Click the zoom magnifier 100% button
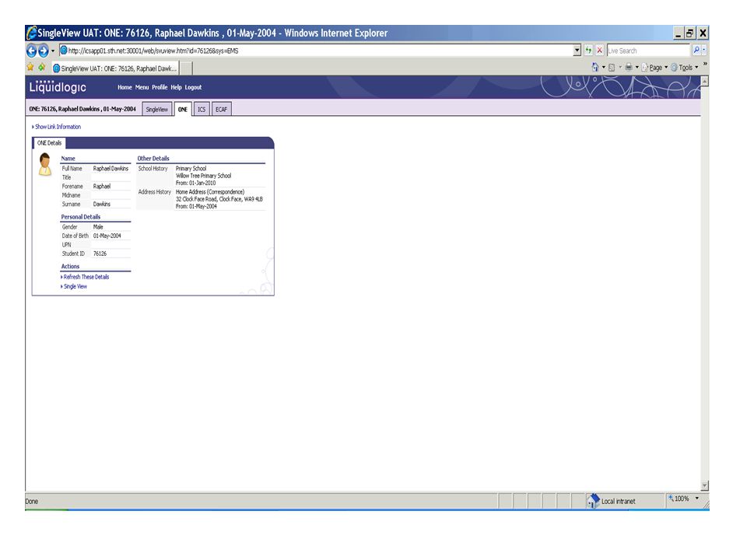This screenshot has height=560, width=747. (x=679, y=499)
